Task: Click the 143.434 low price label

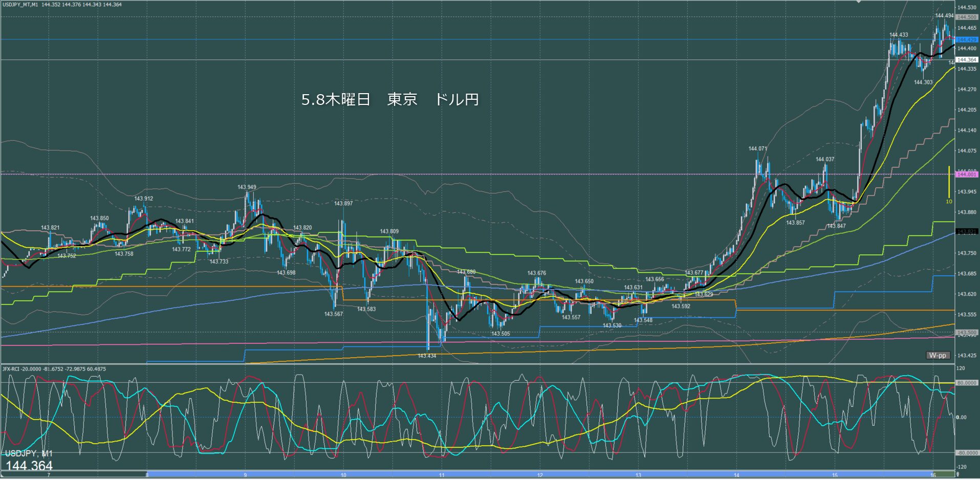Action: (427, 356)
